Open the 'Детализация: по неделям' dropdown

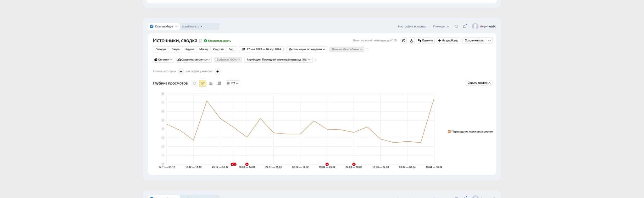coord(307,49)
